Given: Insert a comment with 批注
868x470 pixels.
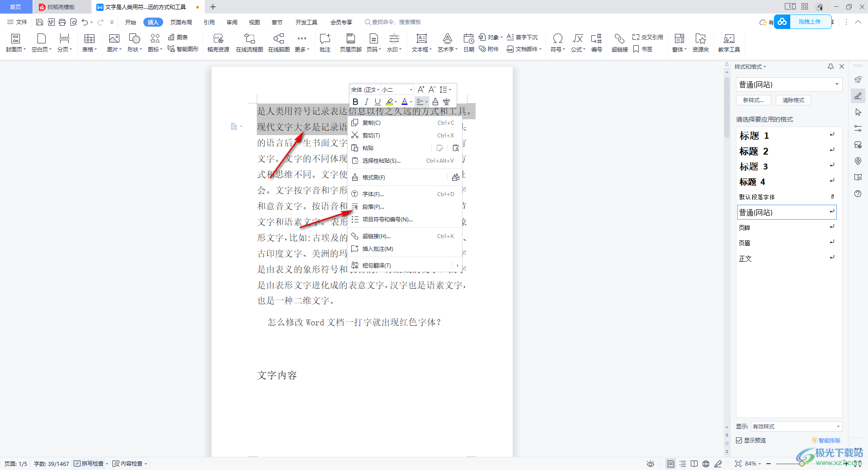Looking at the screenshot, I should click(325, 42).
